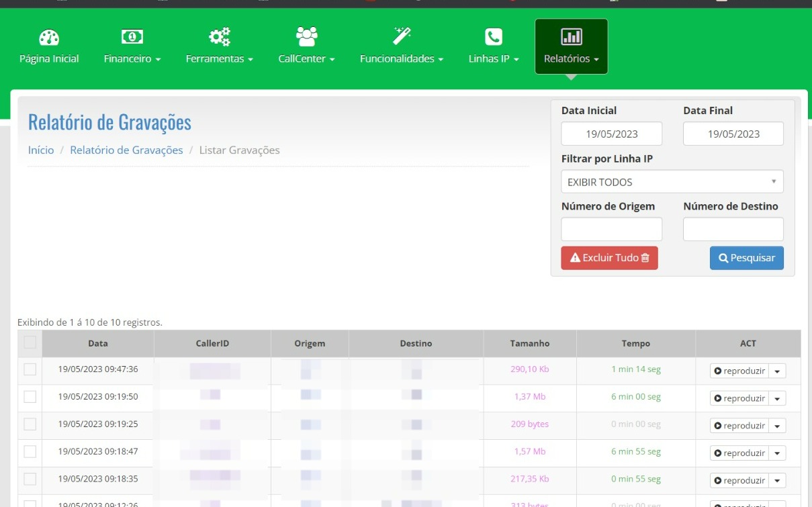Follow the Início breadcrumb link

point(41,150)
